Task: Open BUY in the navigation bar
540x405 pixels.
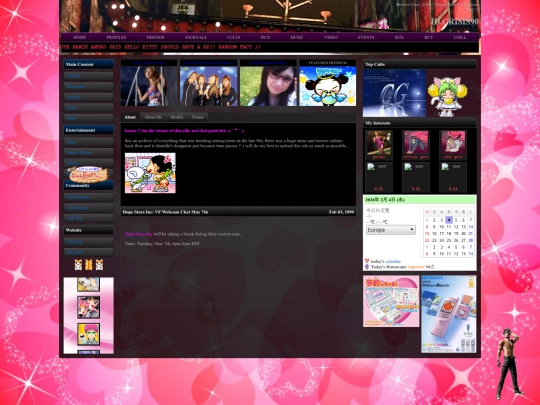Action: coord(428,37)
